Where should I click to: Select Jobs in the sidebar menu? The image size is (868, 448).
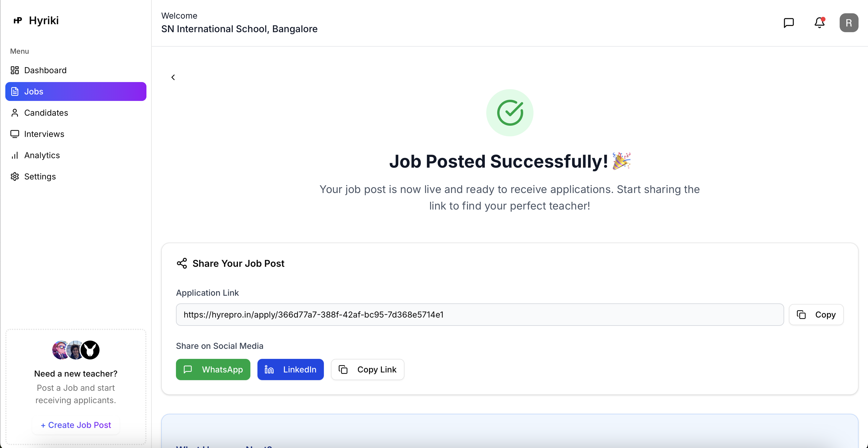pyautogui.click(x=34, y=91)
